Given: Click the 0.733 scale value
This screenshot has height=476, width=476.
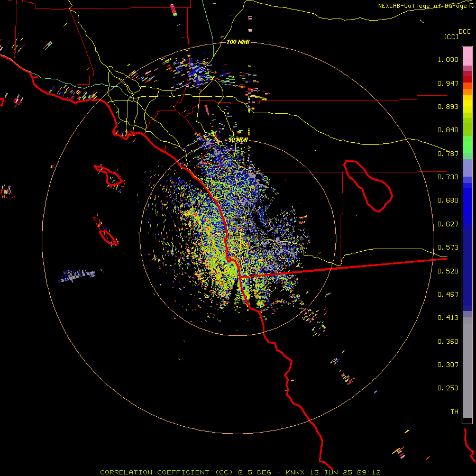Looking at the screenshot, I should pos(448,177).
